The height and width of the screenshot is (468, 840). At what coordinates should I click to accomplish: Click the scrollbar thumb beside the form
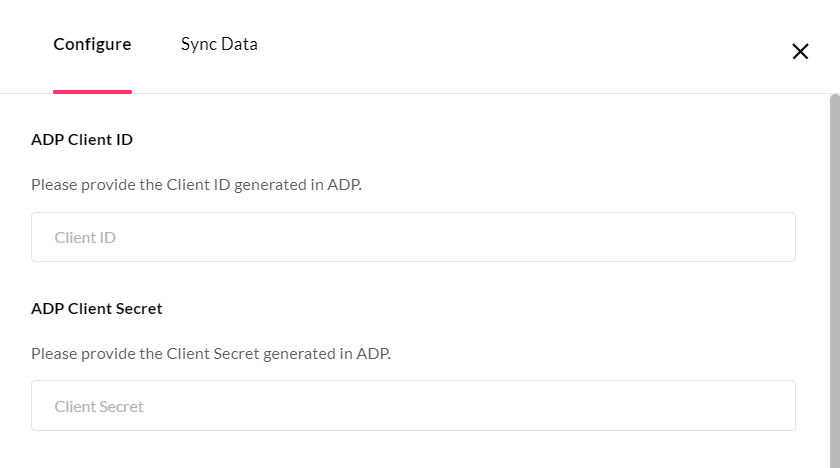coord(835,280)
